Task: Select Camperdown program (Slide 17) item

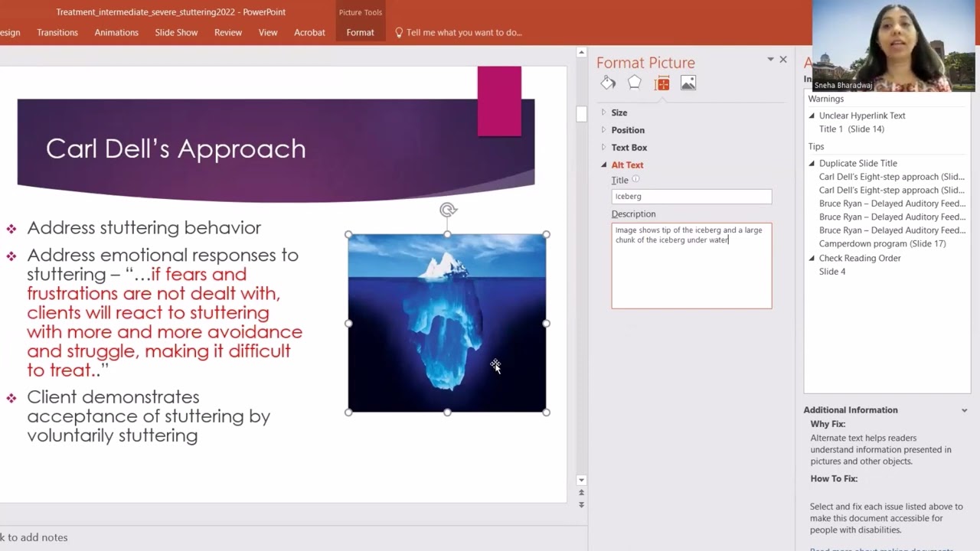Action: (882, 244)
